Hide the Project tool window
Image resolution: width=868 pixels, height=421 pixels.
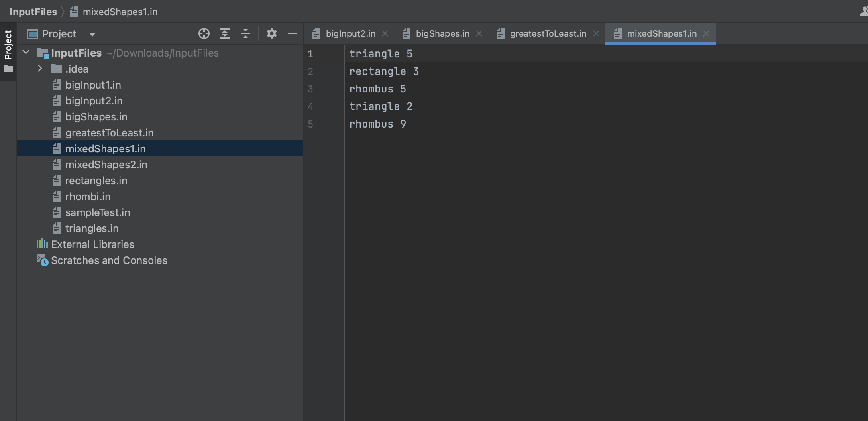click(x=293, y=34)
